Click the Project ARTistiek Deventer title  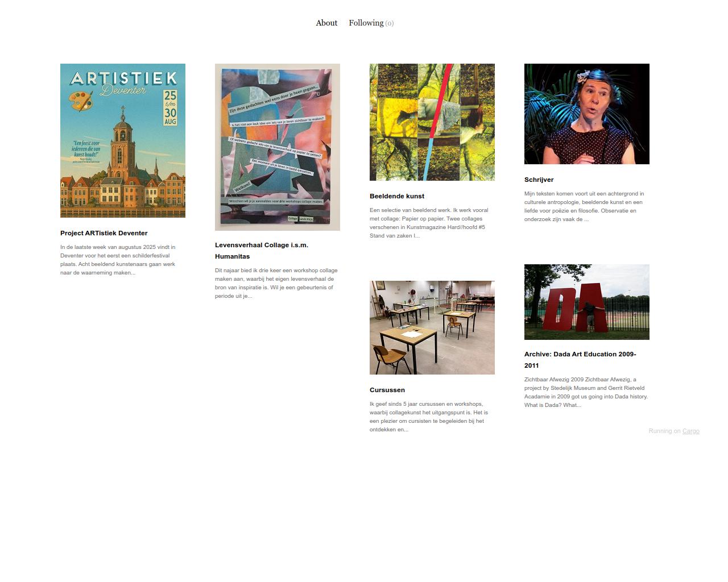(x=104, y=233)
